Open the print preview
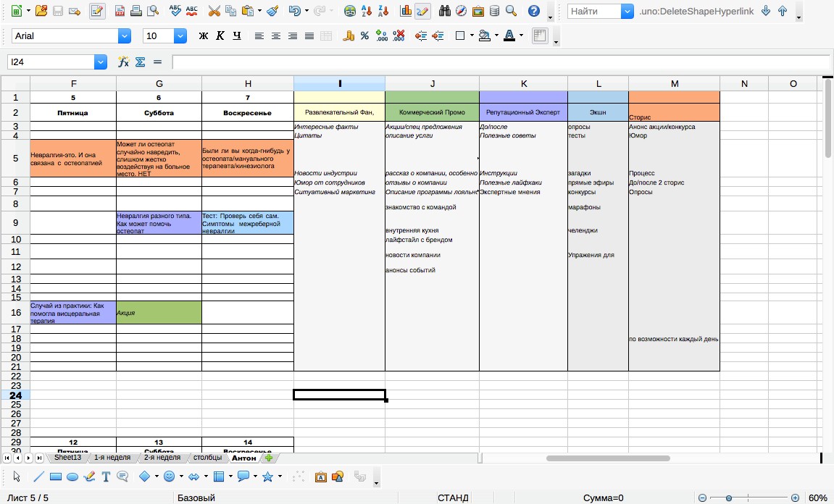The image size is (834, 504). (153, 11)
